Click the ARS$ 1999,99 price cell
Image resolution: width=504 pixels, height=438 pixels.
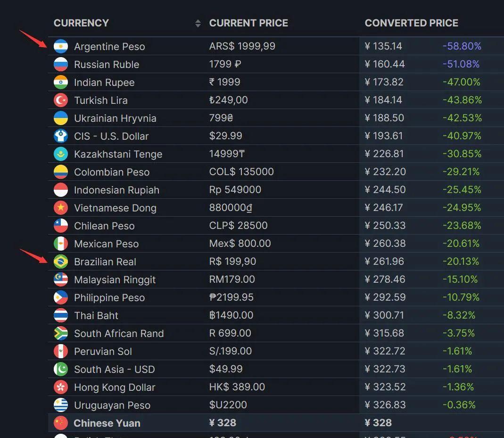coord(242,46)
